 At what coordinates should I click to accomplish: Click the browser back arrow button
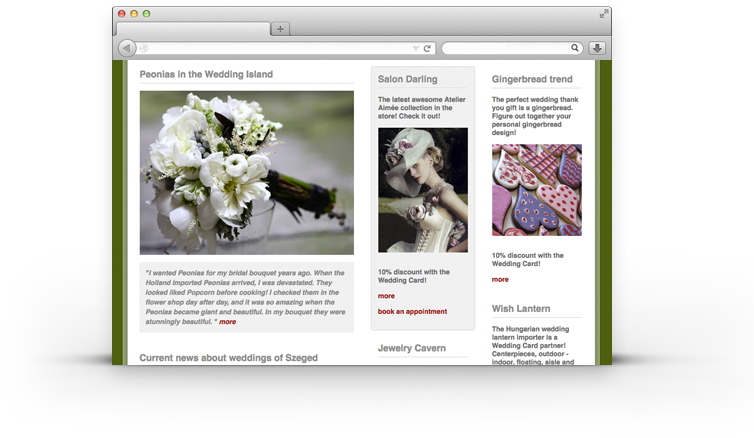(127, 48)
